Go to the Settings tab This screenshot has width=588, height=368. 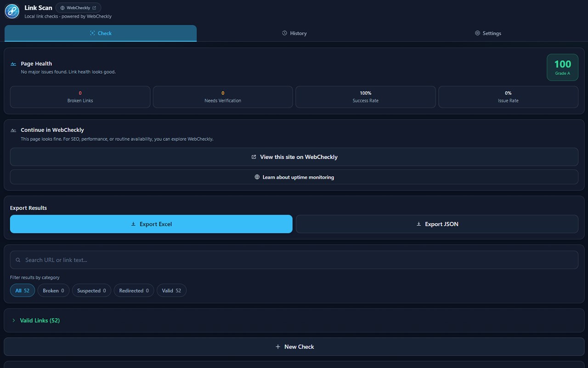click(488, 33)
